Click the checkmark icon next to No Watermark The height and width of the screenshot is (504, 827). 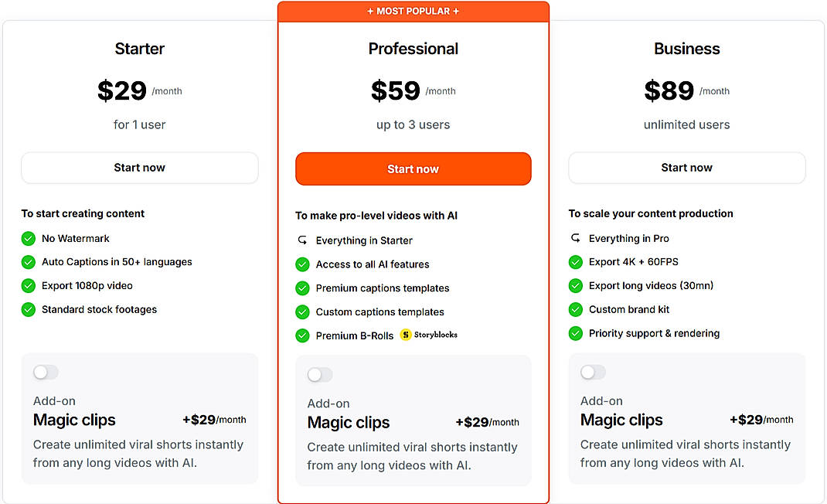click(x=28, y=238)
